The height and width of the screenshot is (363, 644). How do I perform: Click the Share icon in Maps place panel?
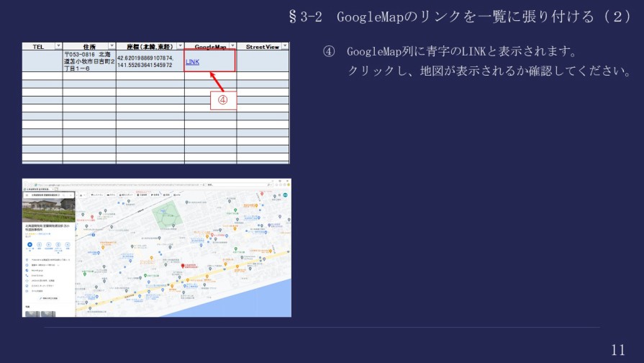[x=68, y=244]
